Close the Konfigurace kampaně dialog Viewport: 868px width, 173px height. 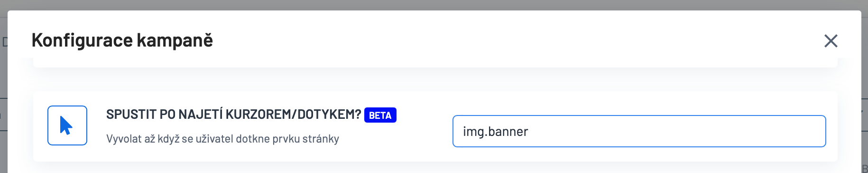(x=831, y=41)
